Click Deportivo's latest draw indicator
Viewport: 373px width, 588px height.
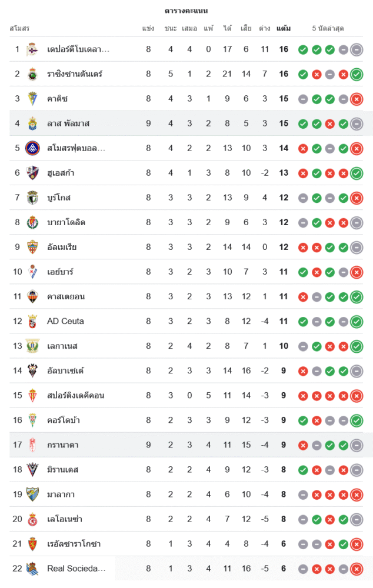click(356, 49)
